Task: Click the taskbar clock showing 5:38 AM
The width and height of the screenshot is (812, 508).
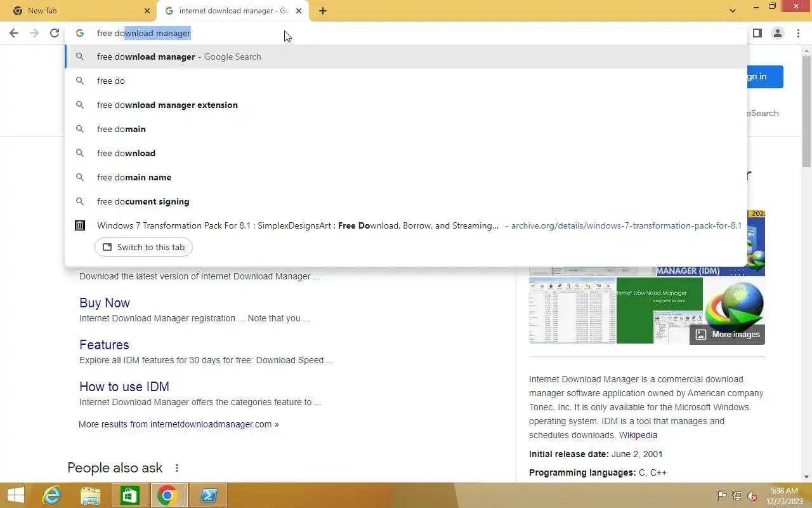Action: (x=784, y=496)
